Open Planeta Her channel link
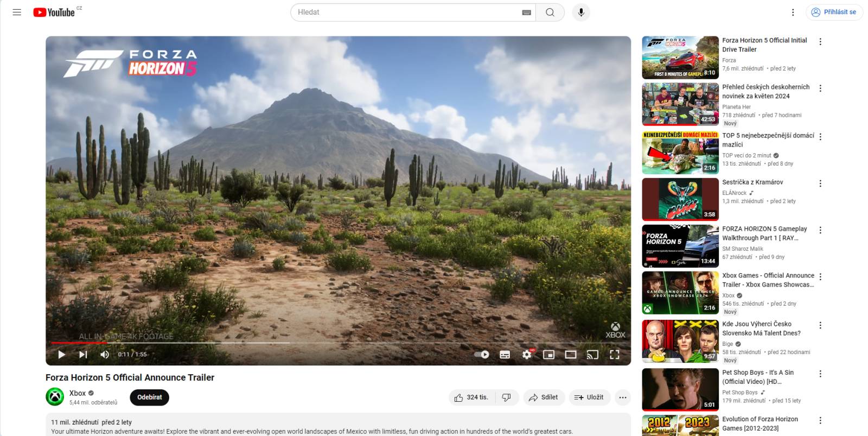Screen dimensions: 868x436 point(736,107)
